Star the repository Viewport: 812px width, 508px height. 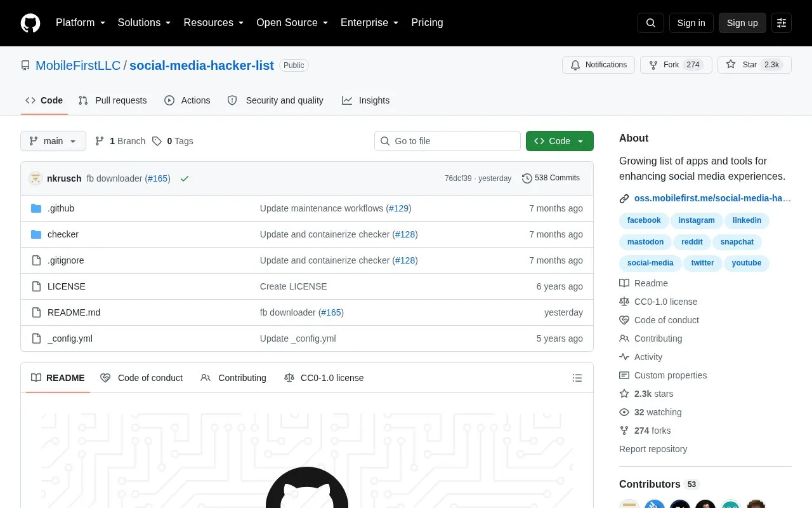tap(754, 65)
